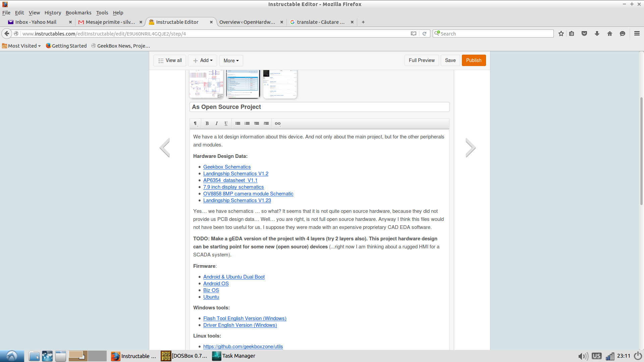The width and height of the screenshot is (644, 362).
Task: Click the indent increase icon
Action: pyautogui.click(x=266, y=123)
